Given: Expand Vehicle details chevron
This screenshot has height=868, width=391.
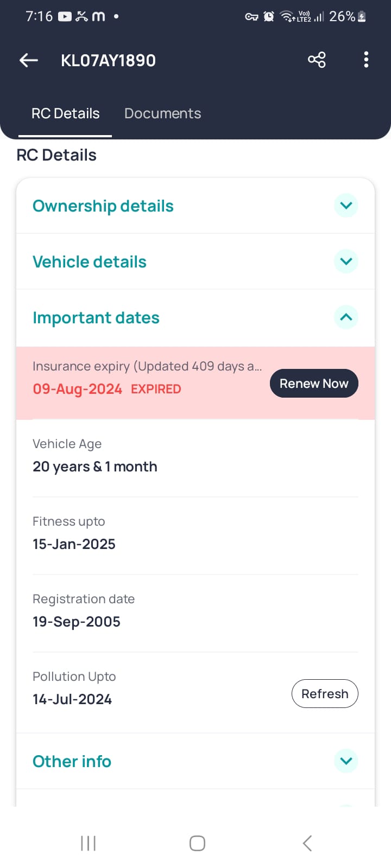Looking at the screenshot, I should pyautogui.click(x=346, y=261).
